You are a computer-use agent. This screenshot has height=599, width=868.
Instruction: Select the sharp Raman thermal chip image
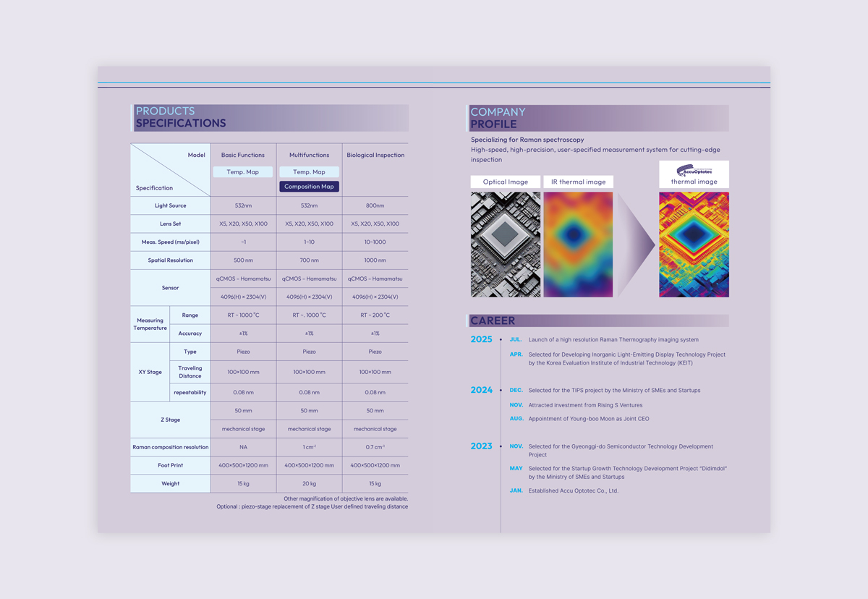[694, 245]
